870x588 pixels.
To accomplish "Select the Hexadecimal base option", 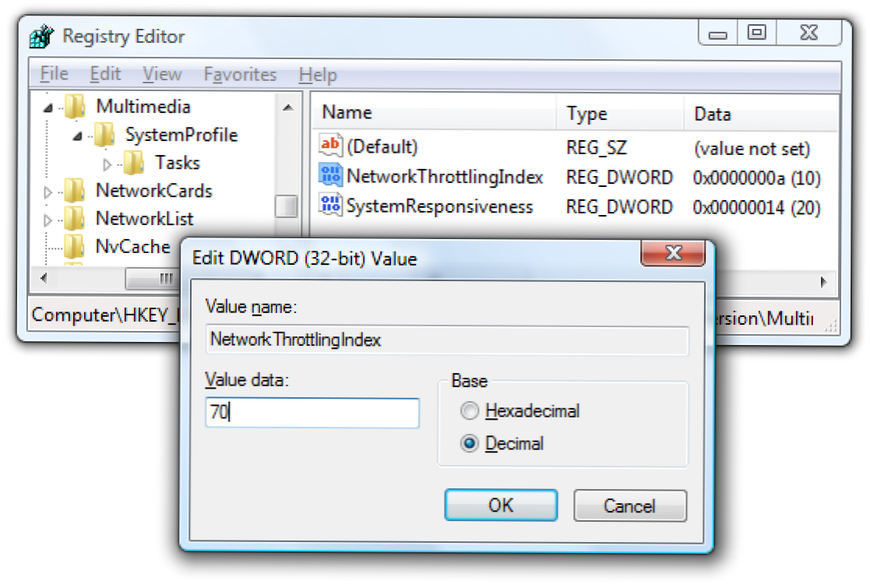I will click(x=470, y=410).
